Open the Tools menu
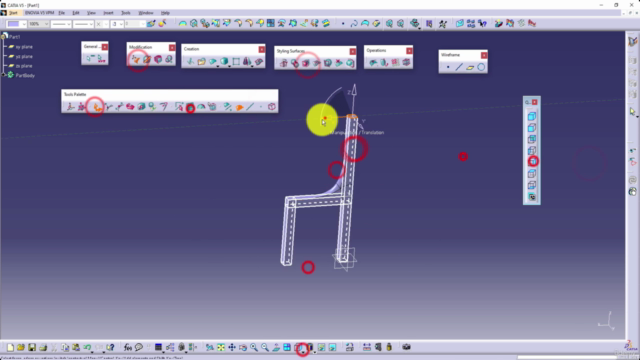 (126, 13)
